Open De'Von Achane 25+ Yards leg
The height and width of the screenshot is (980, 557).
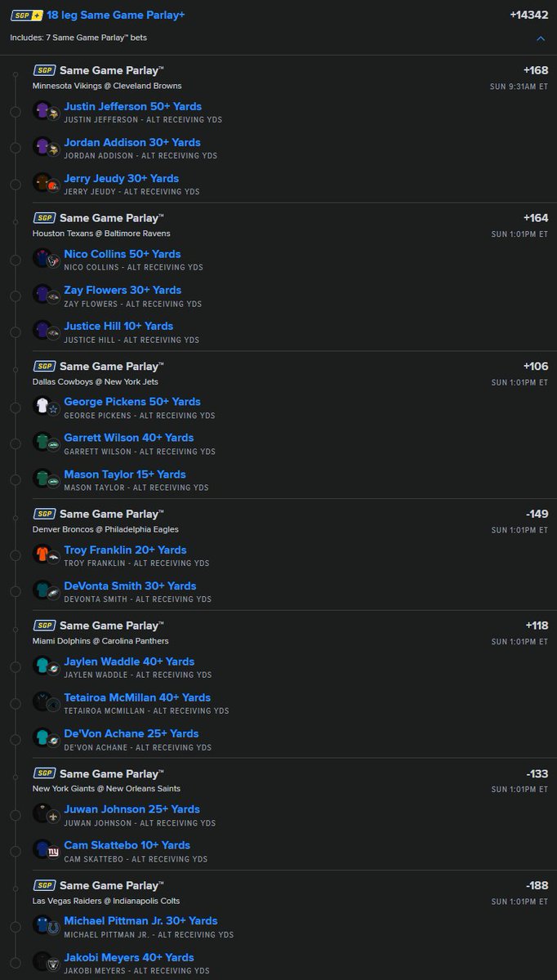click(131, 733)
